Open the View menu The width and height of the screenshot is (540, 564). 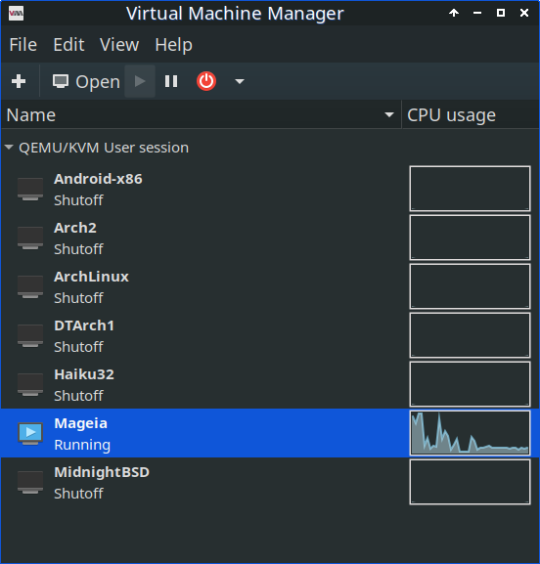[119, 45]
